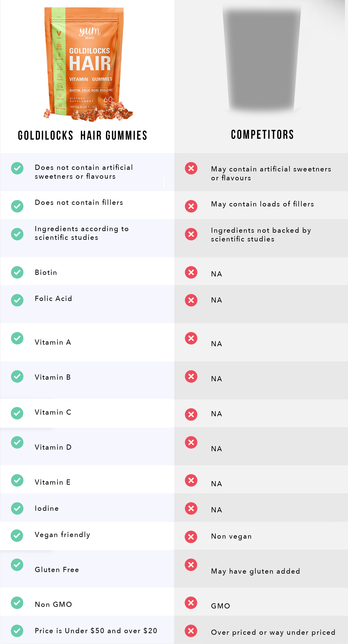Click the GOLDILOCKS HAIR GUMMIES column heading
Viewport: 348px width, 644px height.
83,136
